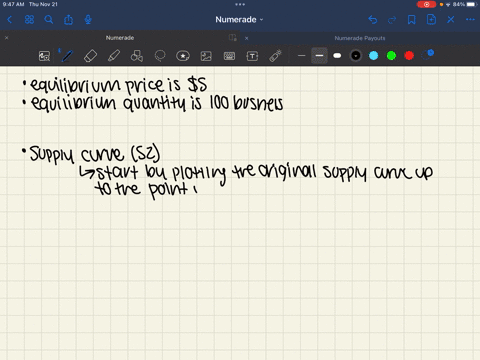Select the Lasso tool
Image resolution: width=480 pixels, height=360 pixels.
click(x=160, y=56)
